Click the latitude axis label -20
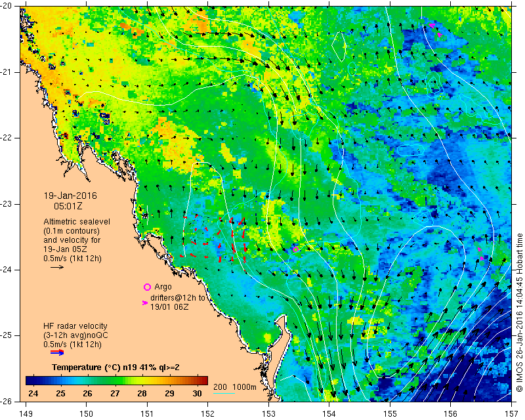This screenshot has width=525, height=420. click(x=7, y=7)
